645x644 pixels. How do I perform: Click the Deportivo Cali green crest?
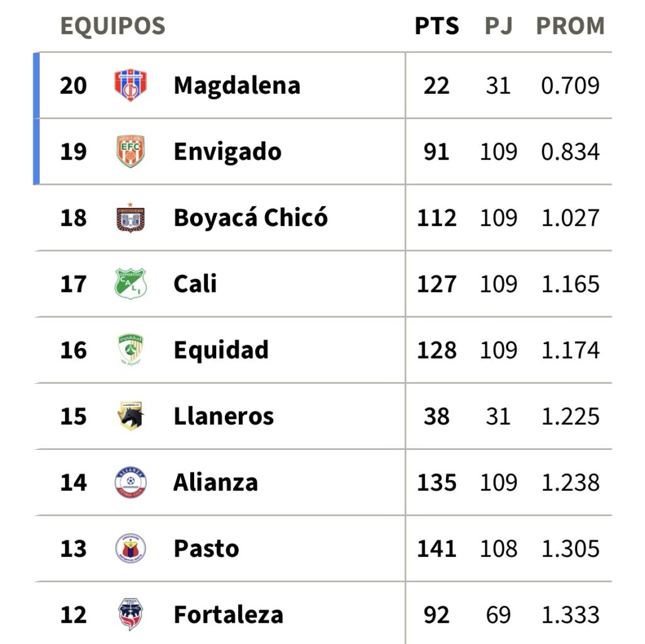point(130,284)
